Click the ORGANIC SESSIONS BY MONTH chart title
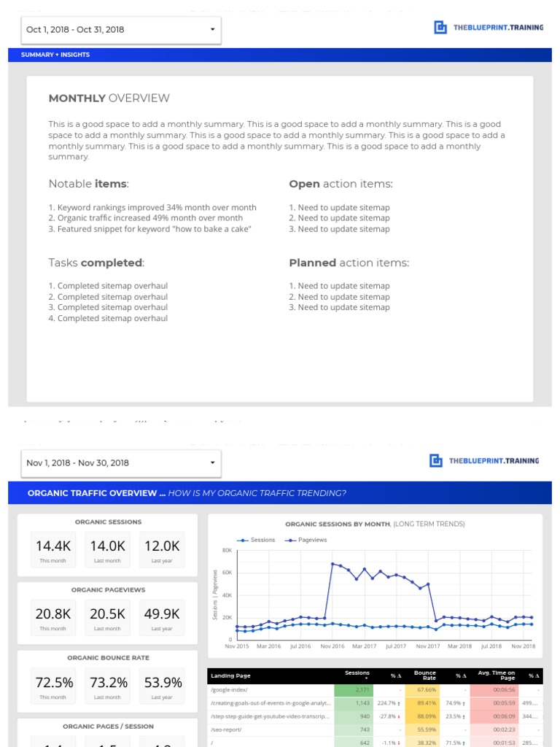This screenshot has height=747, width=560. click(x=375, y=524)
